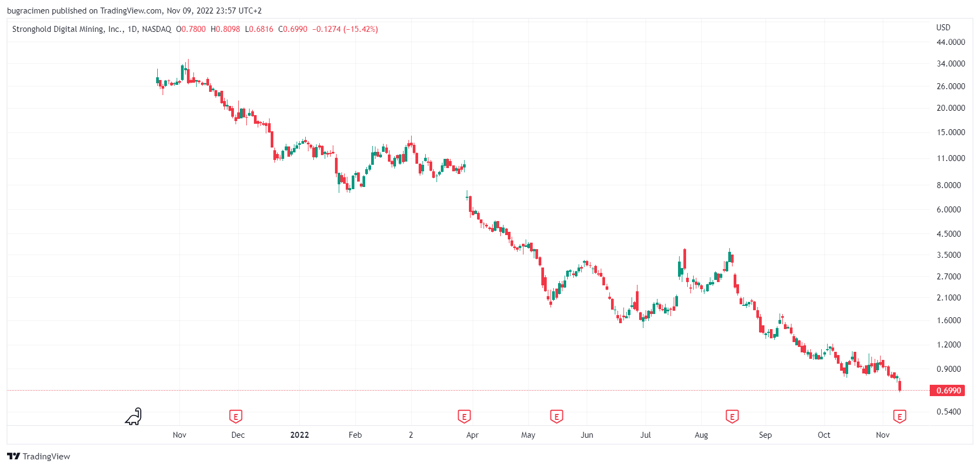Click the Feb label on the time axis

pyautogui.click(x=355, y=435)
